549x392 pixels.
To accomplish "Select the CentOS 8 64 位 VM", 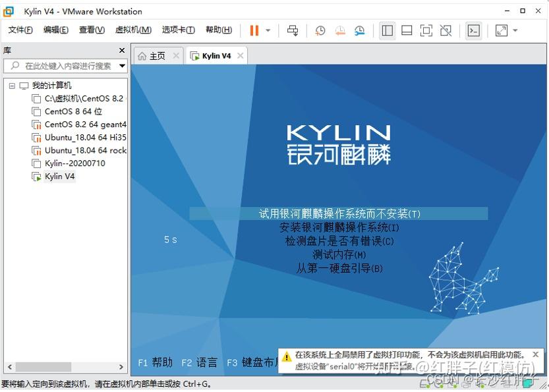I will tap(74, 111).
